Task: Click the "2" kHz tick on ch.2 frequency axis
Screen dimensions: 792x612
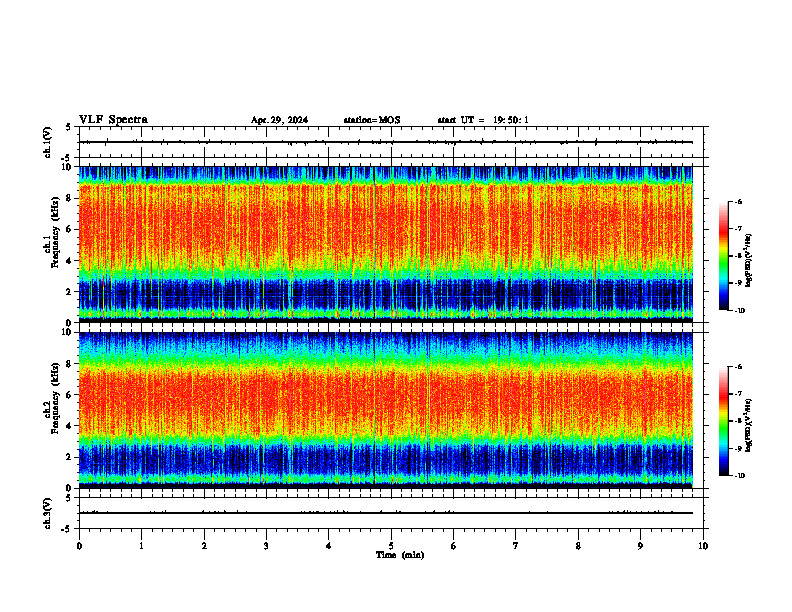Action: 70,457
